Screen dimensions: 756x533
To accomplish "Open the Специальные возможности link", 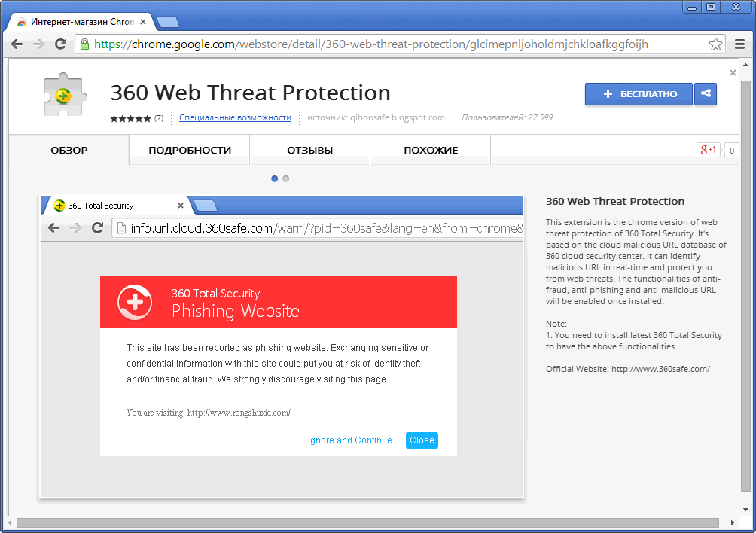I will 235,117.
